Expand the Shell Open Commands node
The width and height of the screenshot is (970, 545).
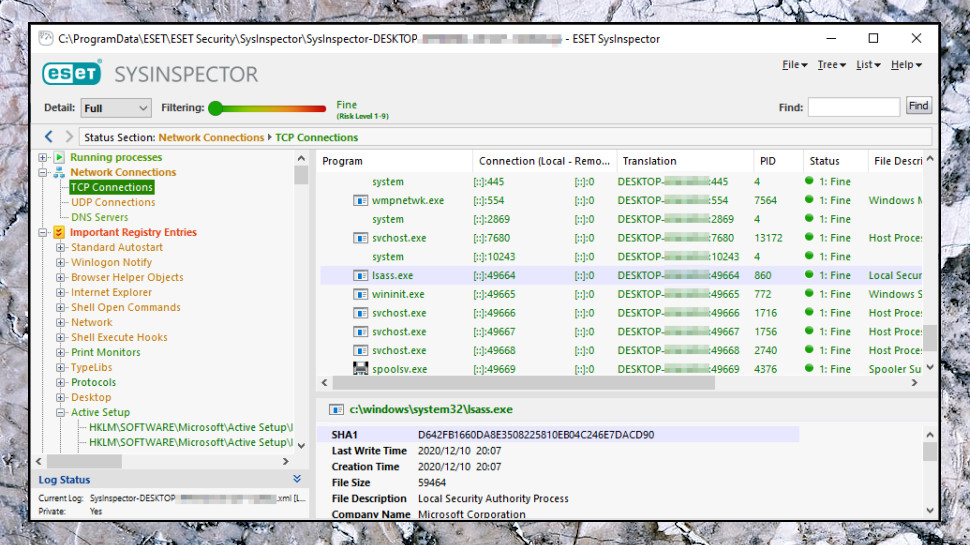[x=61, y=307]
